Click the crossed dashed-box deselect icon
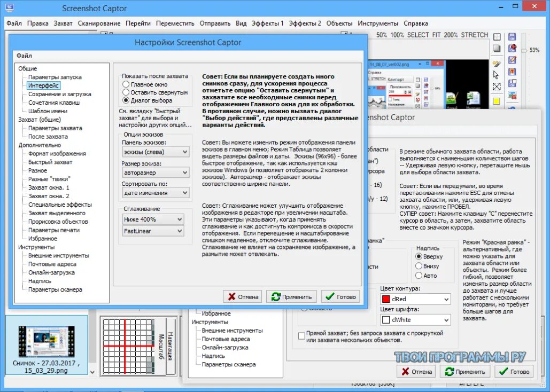This screenshot has width=550, height=392. coord(497,87)
